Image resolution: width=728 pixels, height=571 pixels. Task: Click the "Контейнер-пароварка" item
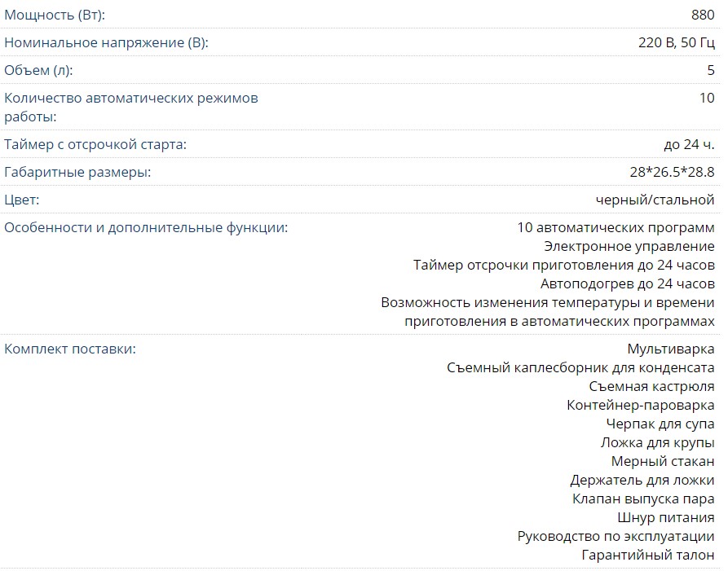[x=641, y=405]
